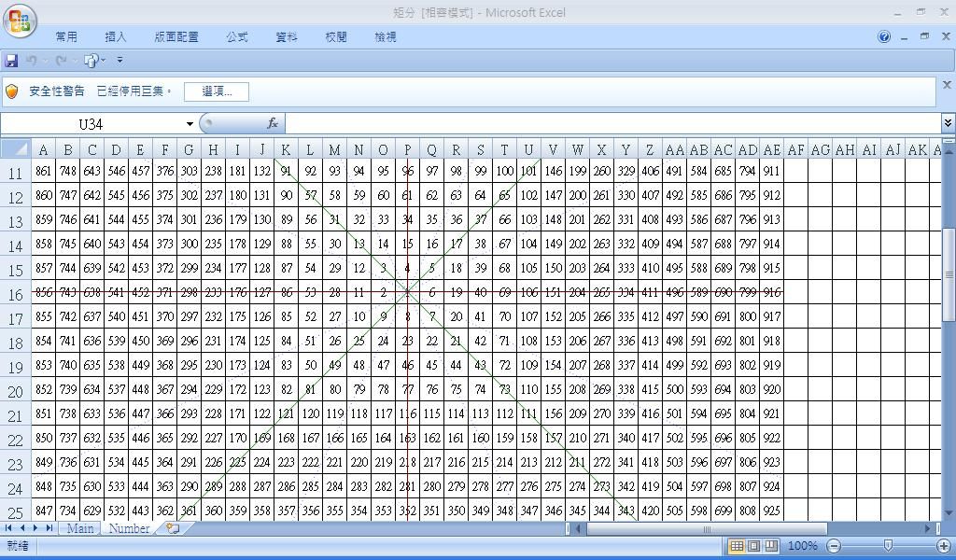Switch to the Number sheet tab

tap(129, 528)
